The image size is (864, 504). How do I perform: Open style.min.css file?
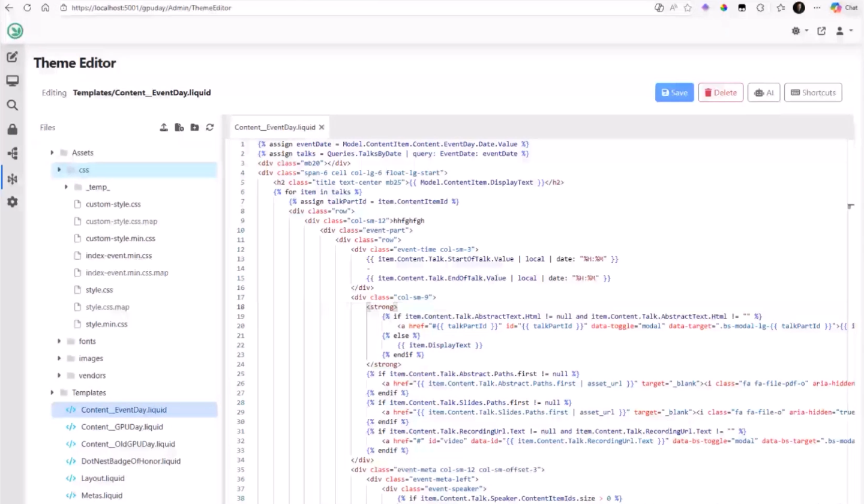pos(107,324)
